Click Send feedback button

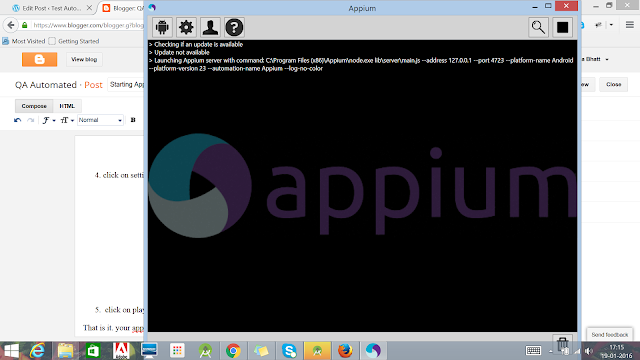tap(610, 335)
